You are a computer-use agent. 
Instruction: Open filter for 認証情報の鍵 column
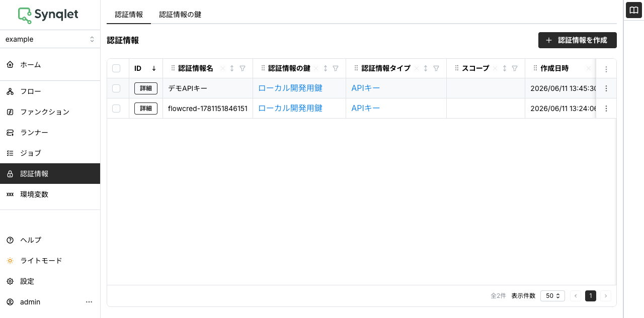336,68
